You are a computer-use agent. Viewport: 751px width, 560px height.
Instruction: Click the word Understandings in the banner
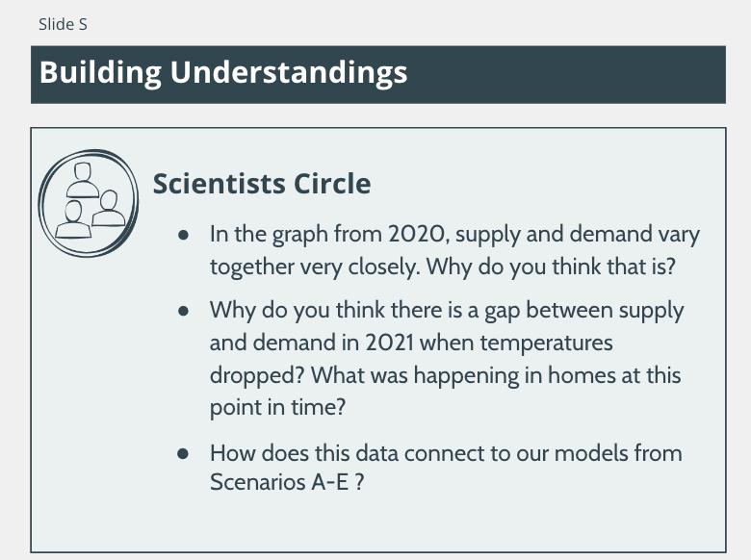tap(288, 73)
